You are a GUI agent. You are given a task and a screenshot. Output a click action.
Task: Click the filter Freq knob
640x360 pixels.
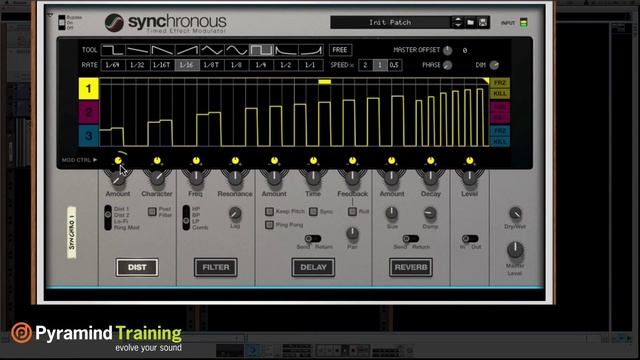[196, 178]
